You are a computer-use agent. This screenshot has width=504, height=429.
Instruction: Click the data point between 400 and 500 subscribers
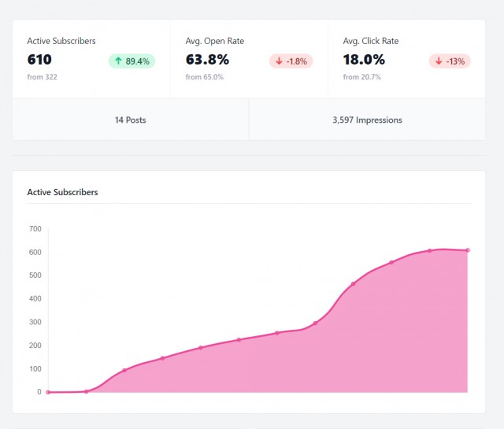click(353, 283)
